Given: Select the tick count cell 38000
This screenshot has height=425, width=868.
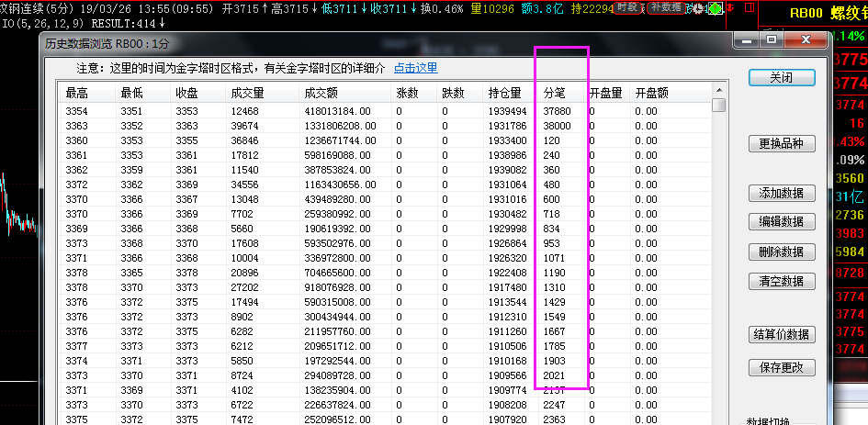Looking at the screenshot, I should click(557, 126).
